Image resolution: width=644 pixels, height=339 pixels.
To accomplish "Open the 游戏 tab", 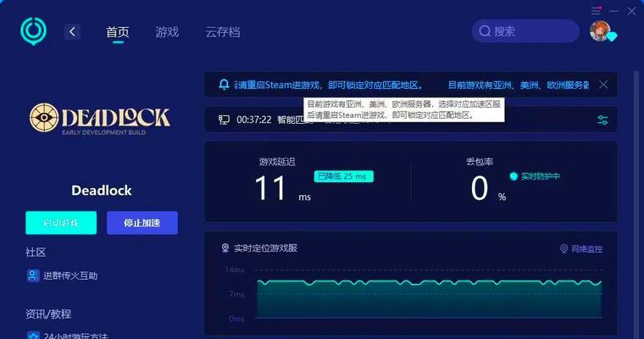I will (x=167, y=31).
